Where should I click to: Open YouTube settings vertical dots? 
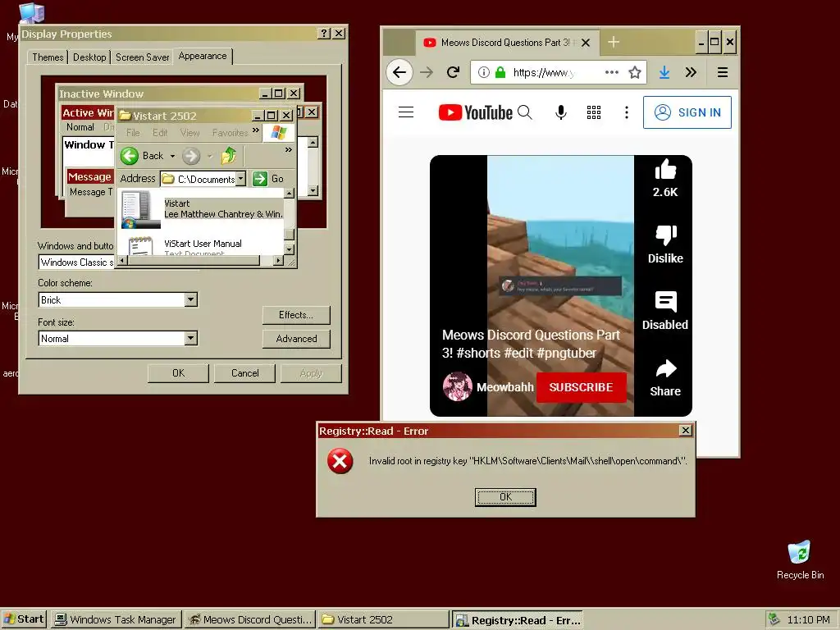[626, 112]
